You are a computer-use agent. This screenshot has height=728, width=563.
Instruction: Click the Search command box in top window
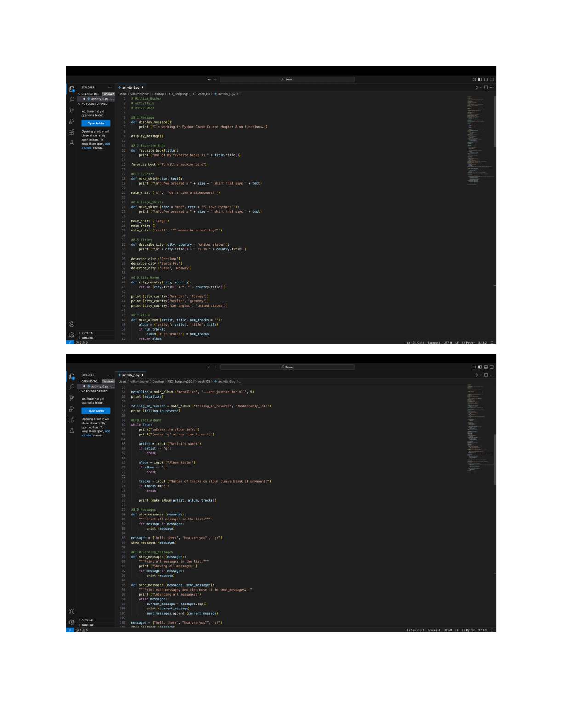[287, 79]
